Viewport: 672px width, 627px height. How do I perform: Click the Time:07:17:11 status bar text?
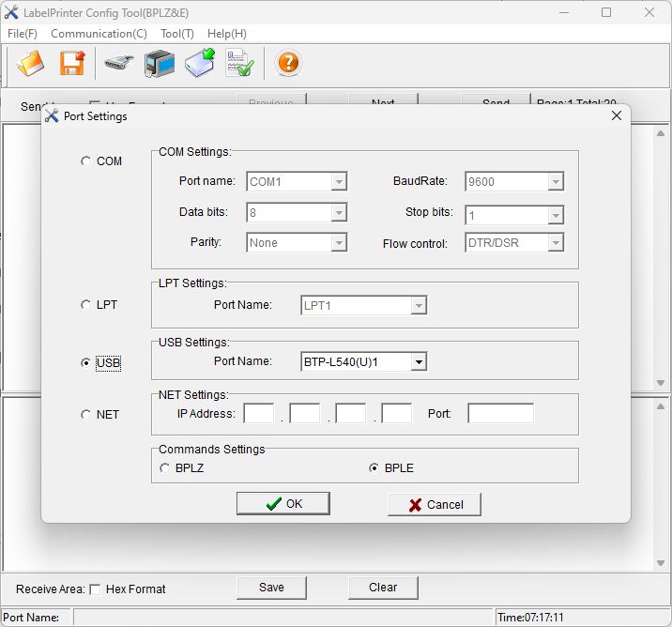click(x=530, y=618)
